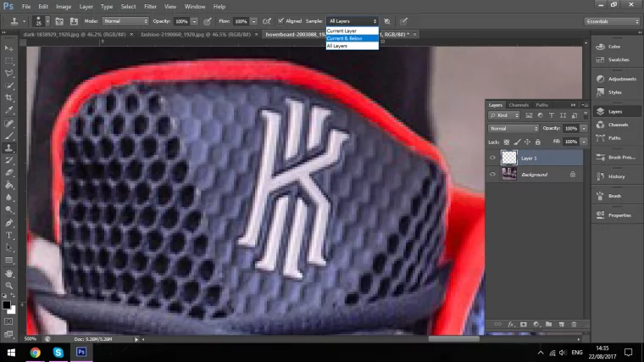Select the Crop tool
Viewport: 644px width, 362px height.
(8, 97)
